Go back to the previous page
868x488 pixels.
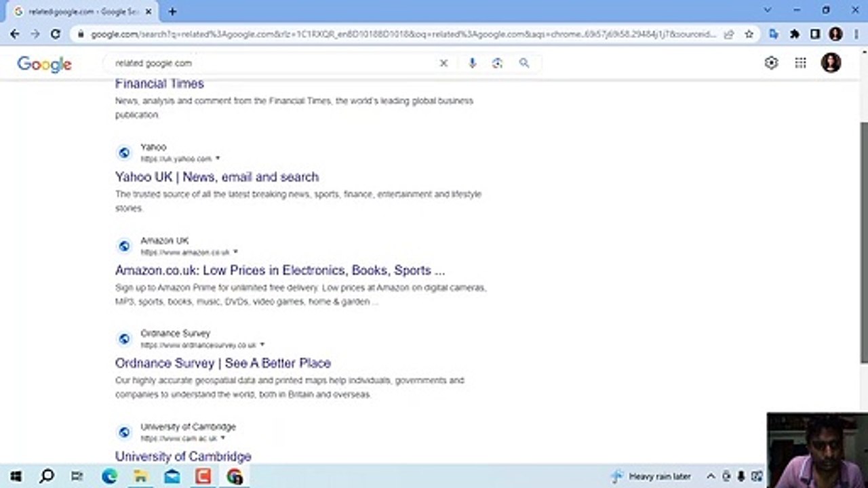pyautogui.click(x=15, y=34)
